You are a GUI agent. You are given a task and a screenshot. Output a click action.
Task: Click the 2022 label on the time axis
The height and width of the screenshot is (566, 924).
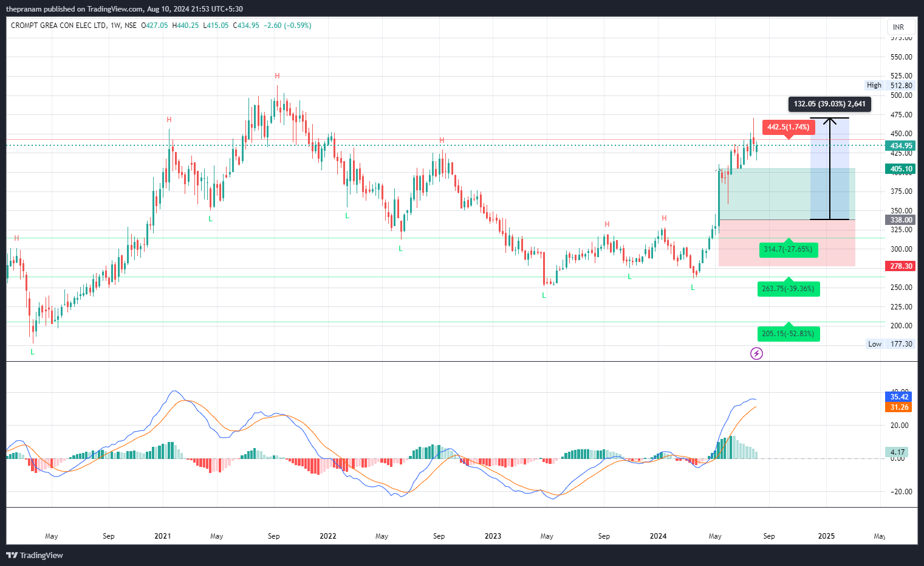328,536
